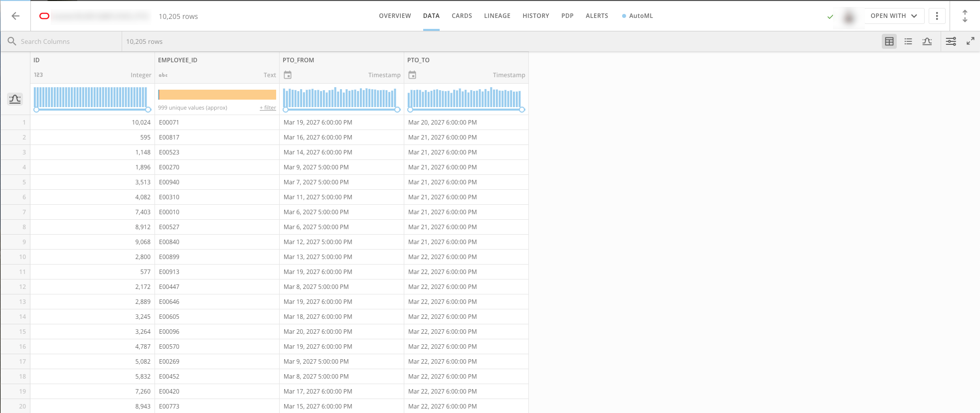Select the DATA tab
Image resolution: width=980 pixels, height=413 pixels.
coord(431,16)
